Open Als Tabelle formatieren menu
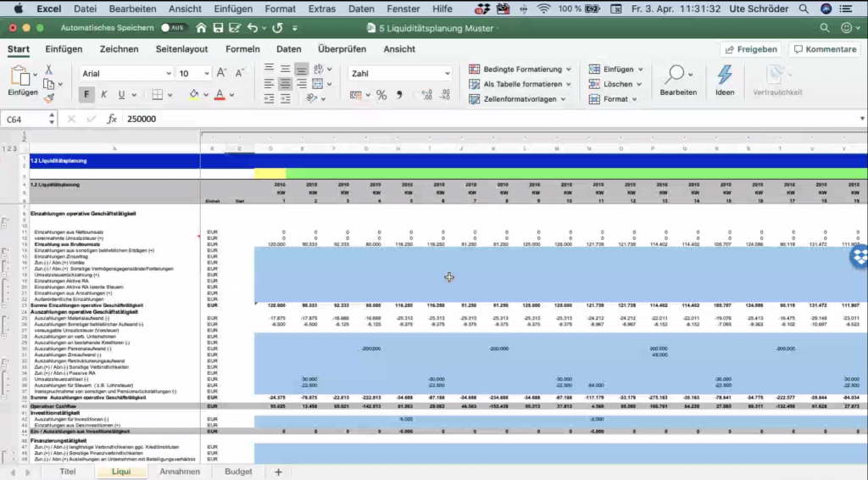868x480 pixels. (520, 84)
